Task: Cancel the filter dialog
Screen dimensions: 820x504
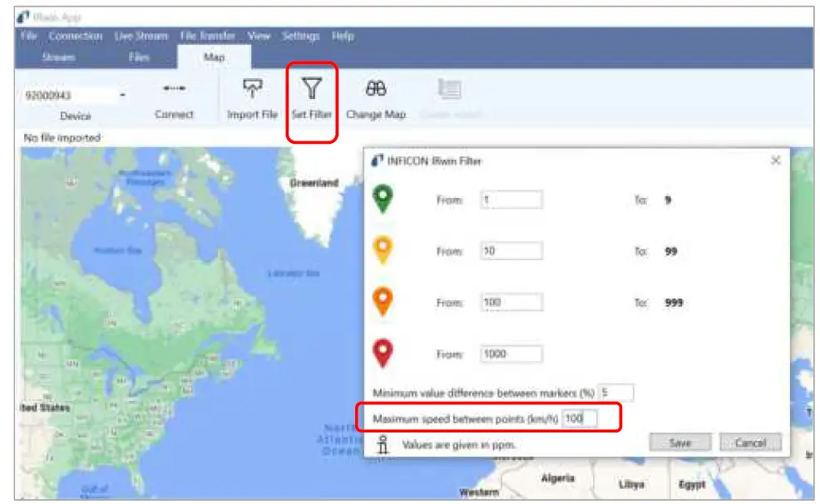Action: tap(750, 442)
